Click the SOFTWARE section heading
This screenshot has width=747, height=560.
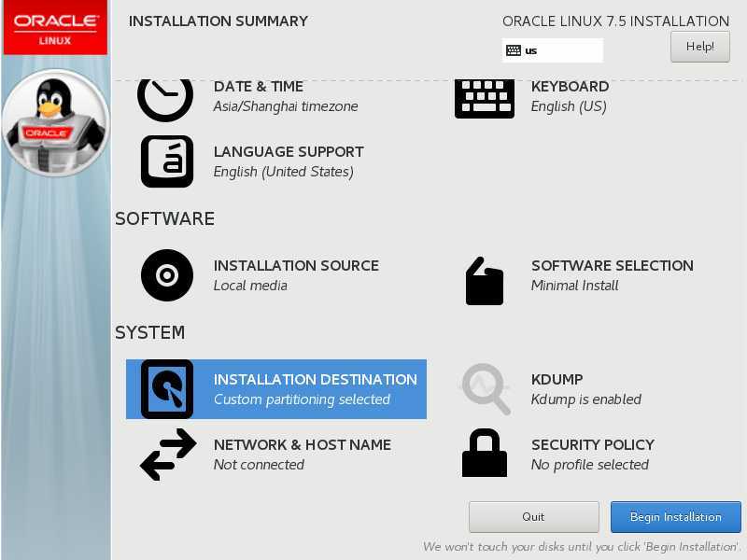165,219
